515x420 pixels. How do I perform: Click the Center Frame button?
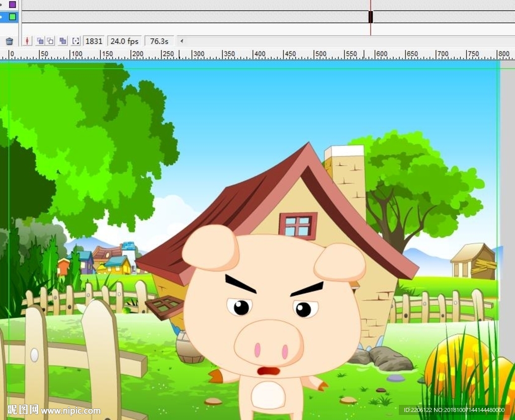pyautogui.click(x=27, y=41)
